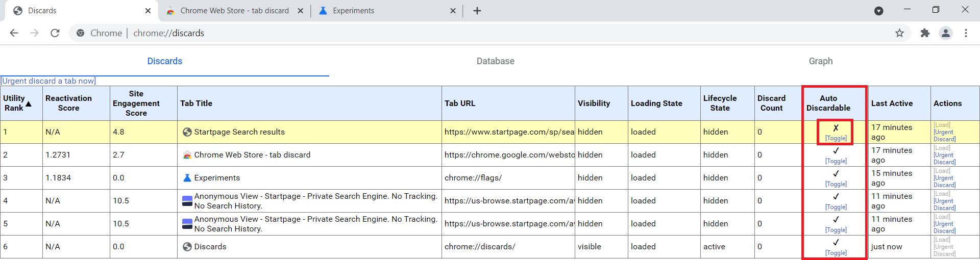Close the Experiments browser tab
This screenshot has height=260, width=980.
coord(453,11)
